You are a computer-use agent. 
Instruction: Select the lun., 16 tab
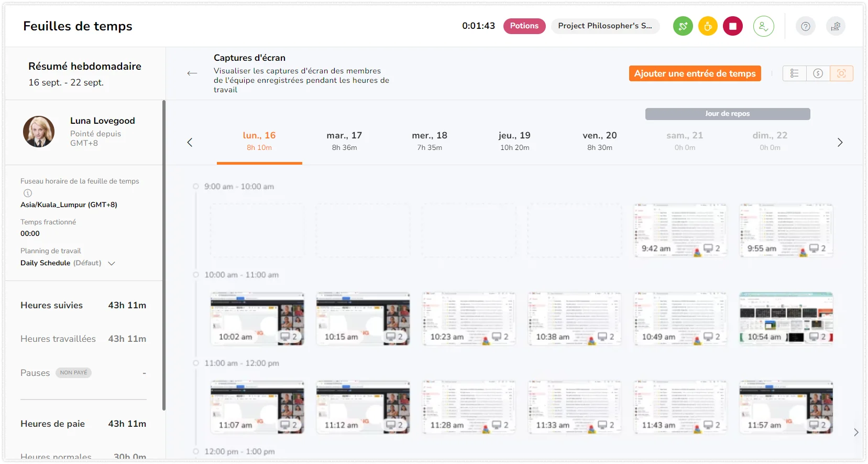259,141
